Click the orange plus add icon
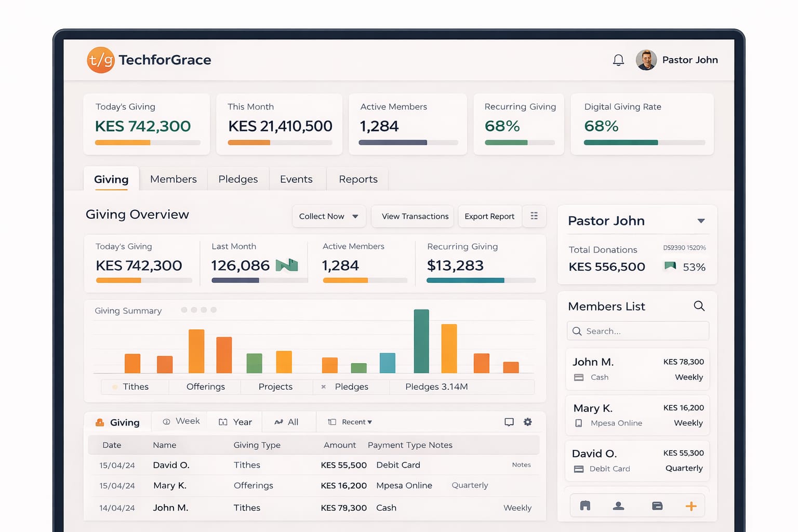 tap(690, 506)
